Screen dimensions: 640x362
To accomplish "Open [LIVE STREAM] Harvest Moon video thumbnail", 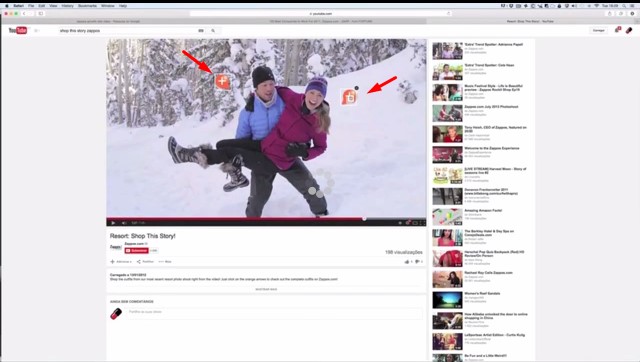I will click(x=447, y=175).
